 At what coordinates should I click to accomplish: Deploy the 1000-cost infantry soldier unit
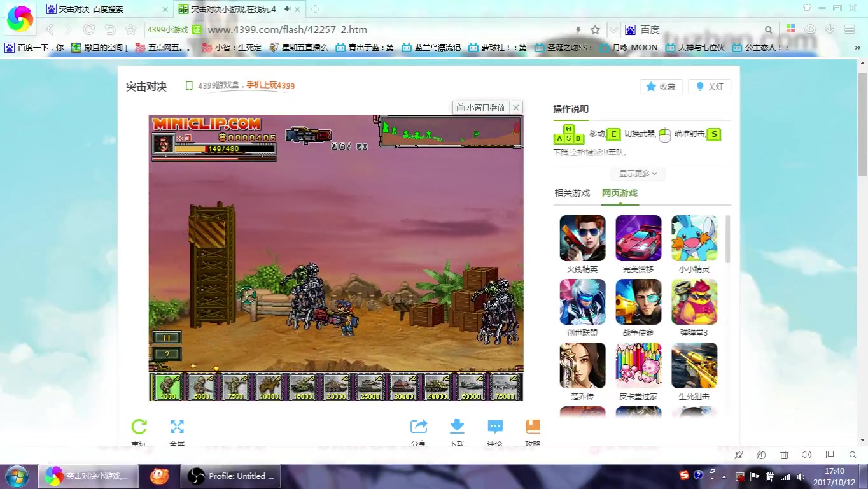[x=168, y=386]
